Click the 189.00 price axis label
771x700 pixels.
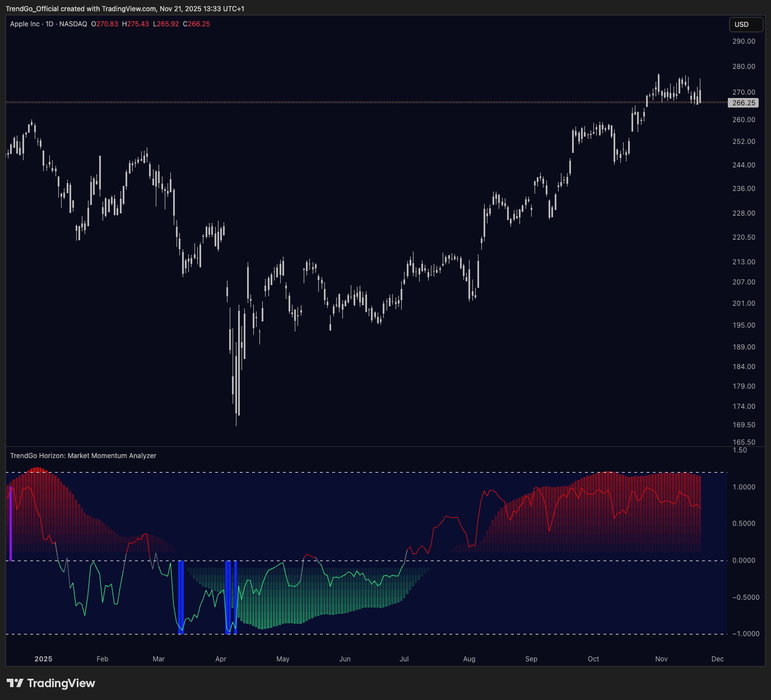(x=744, y=347)
